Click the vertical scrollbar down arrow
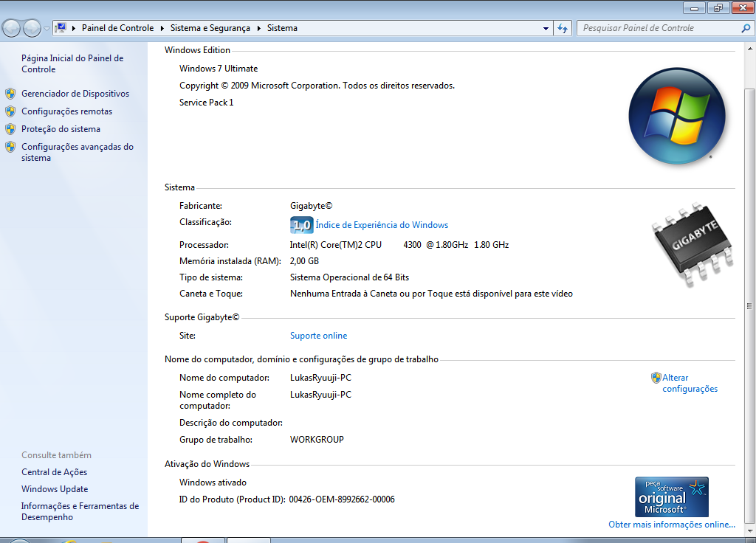756x543 pixels. tap(750, 531)
